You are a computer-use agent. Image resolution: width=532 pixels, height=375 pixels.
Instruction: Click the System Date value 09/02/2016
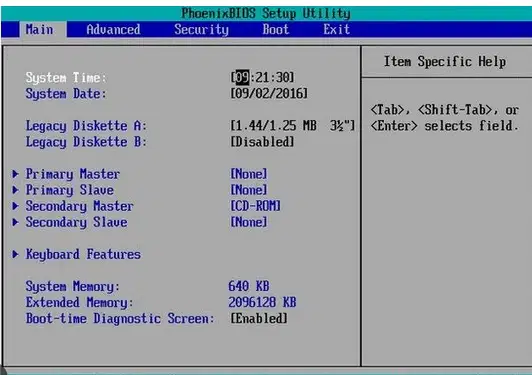click(x=269, y=93)
